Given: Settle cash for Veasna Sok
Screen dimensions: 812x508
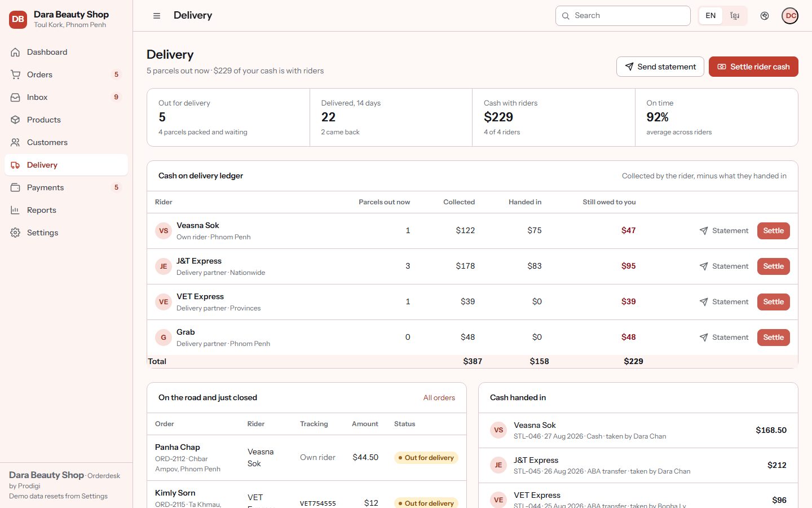Looking at the screenshot, I should [774, 231].
